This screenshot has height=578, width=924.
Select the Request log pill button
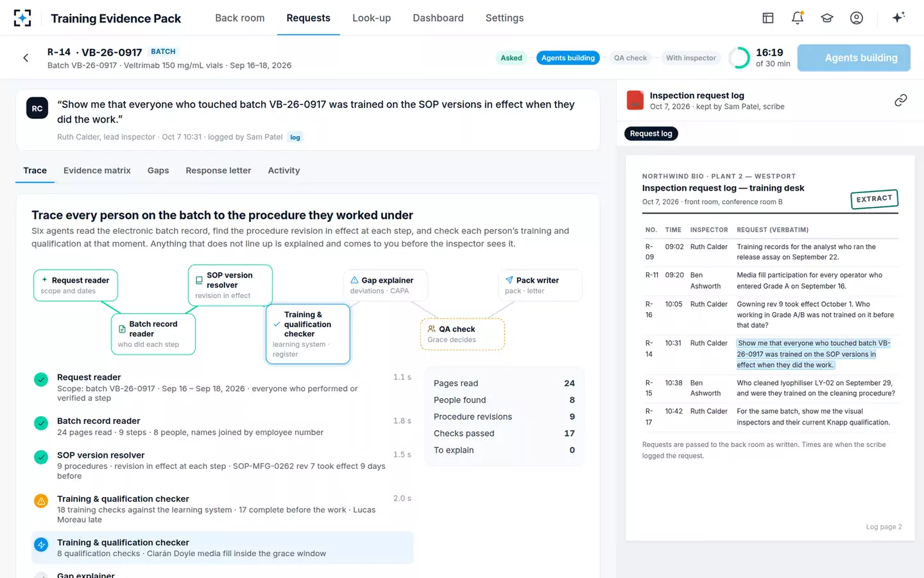pos(651,134)
